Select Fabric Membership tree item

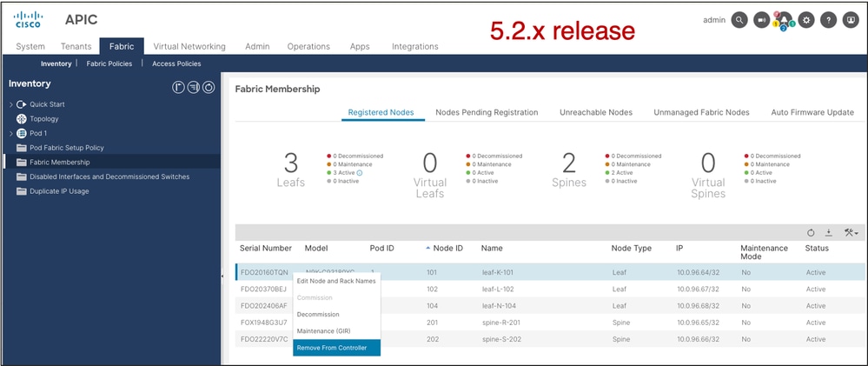[x=60, y=163]
